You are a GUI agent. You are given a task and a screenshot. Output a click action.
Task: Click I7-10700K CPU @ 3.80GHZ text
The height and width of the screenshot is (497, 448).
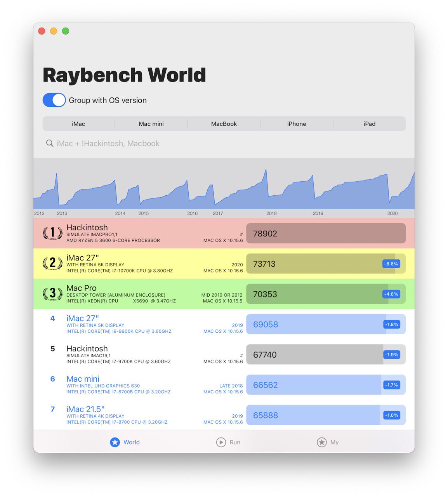142,271
